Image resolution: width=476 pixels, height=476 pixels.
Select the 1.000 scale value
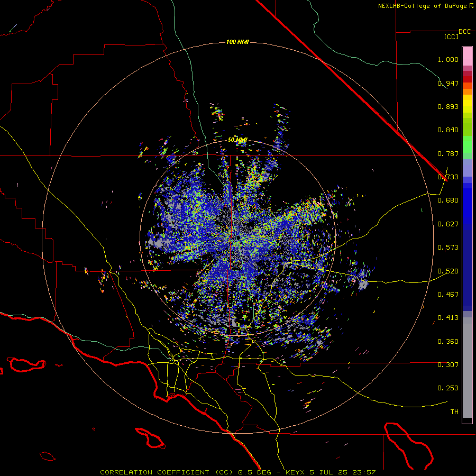(x=448, y=59)
